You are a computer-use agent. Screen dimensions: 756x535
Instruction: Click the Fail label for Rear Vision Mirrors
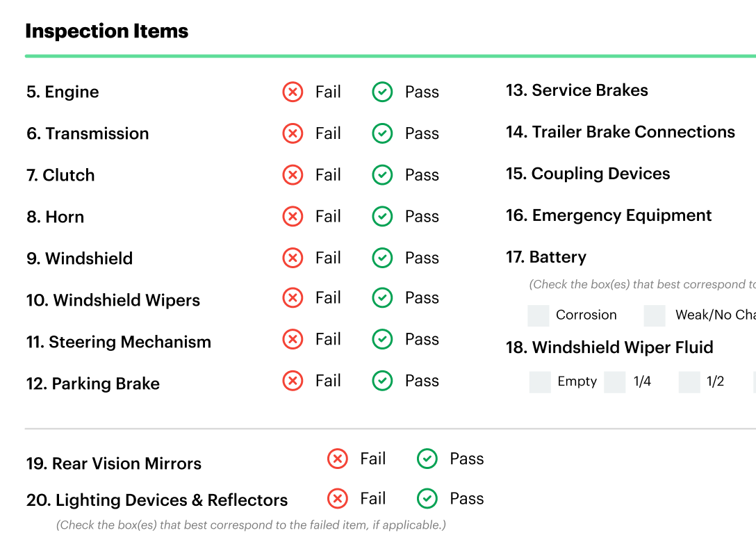372,459
